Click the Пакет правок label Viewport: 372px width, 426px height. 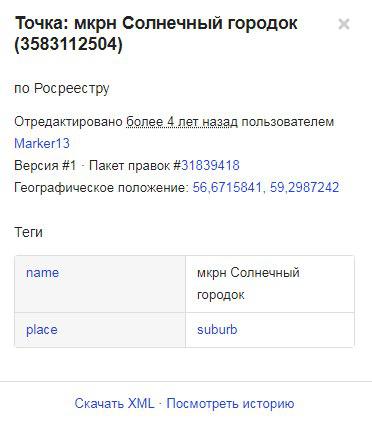[x=131, y=166]
